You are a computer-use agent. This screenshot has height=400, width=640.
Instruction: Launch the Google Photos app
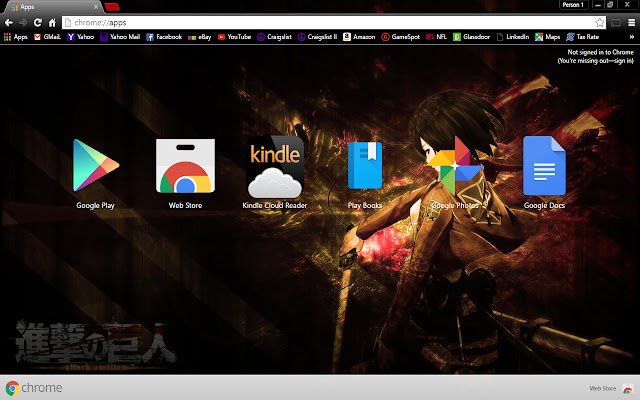455,165
